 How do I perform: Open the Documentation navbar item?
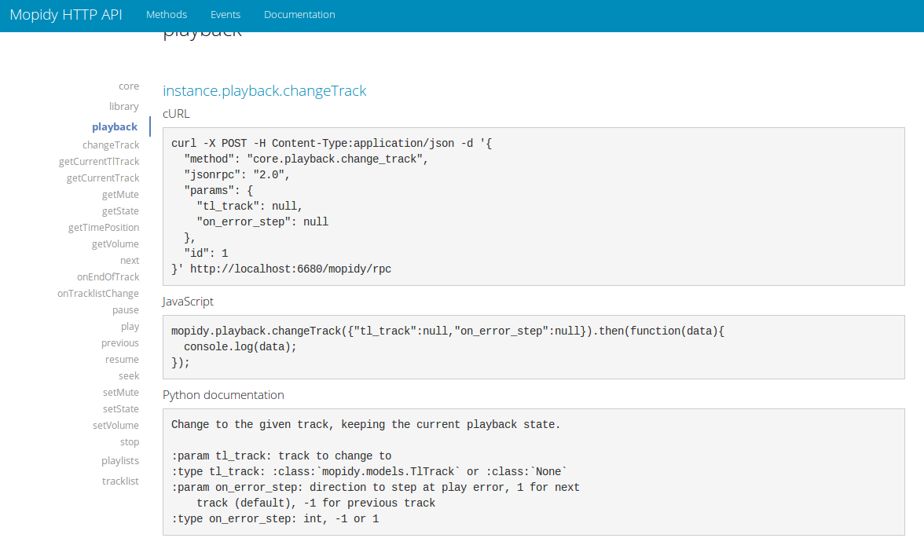(299, 15)
